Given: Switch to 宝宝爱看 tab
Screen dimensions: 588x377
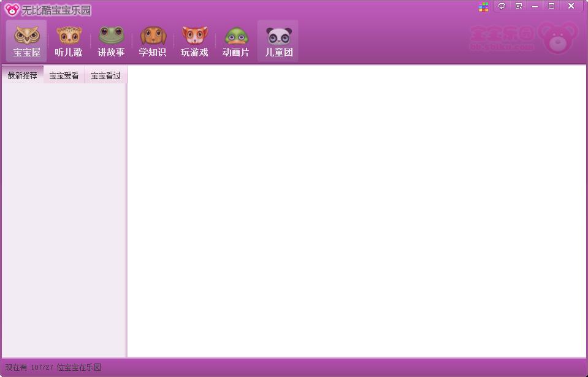Looking at the screenshot, I should pyautogui.click(x=64, y=76).
